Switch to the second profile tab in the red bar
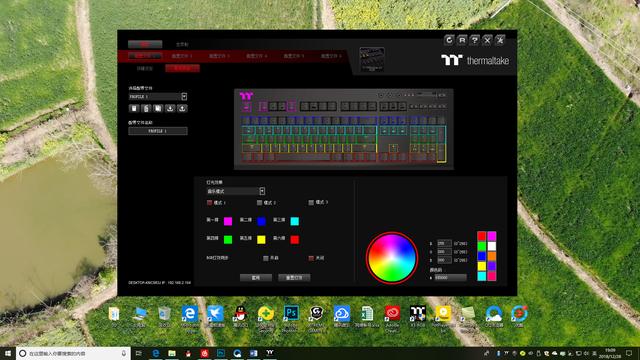This screenshot has width=640, height=360. tap(182, 56)
